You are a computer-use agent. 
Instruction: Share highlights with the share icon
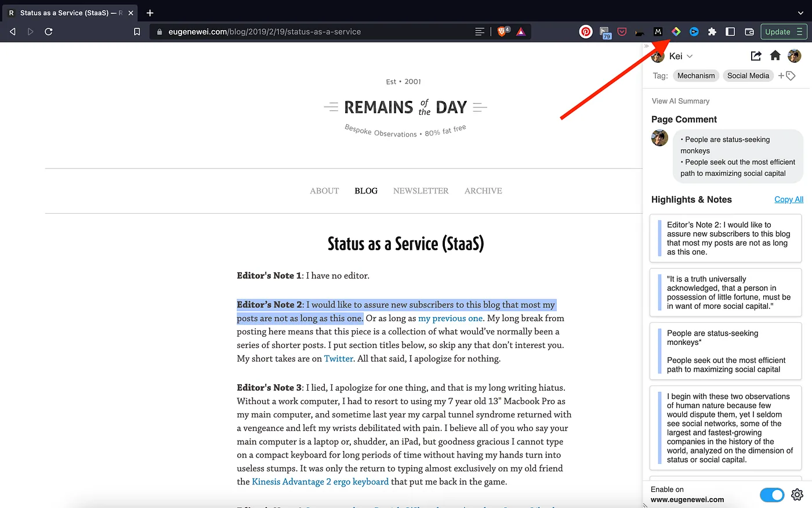(756, 56)
